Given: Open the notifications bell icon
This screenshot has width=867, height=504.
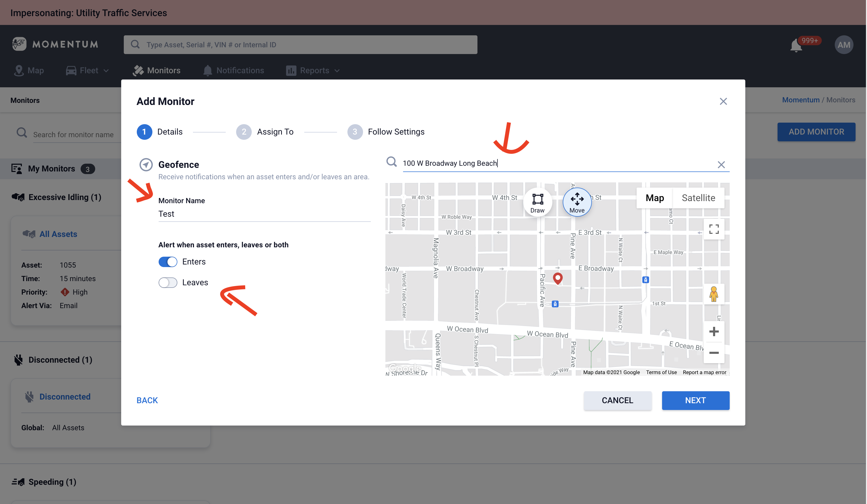Looking at the screenshot, I should pyautogui.click(x=796, y=45).
